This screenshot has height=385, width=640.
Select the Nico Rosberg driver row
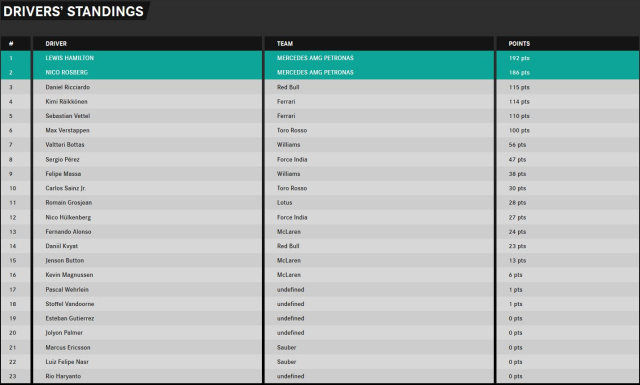(x=320, y=72)
